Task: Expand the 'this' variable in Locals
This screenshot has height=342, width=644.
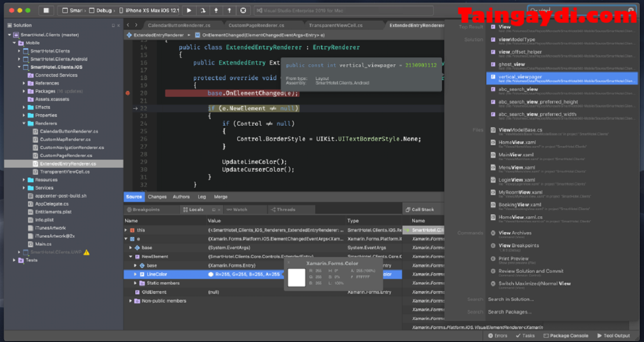Action: (x=126, y=231)
